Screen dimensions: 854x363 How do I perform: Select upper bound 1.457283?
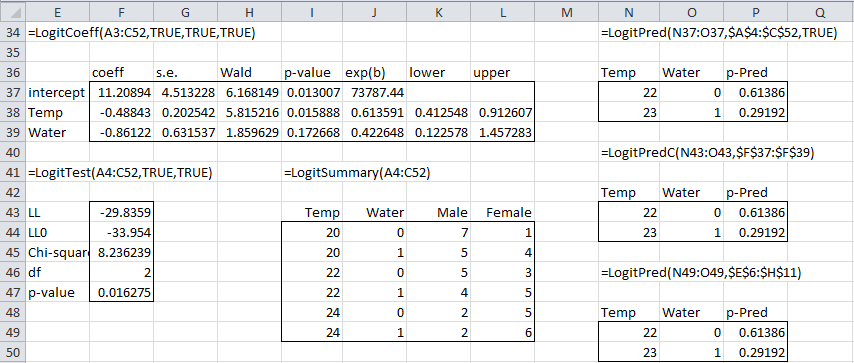[503, 132]
